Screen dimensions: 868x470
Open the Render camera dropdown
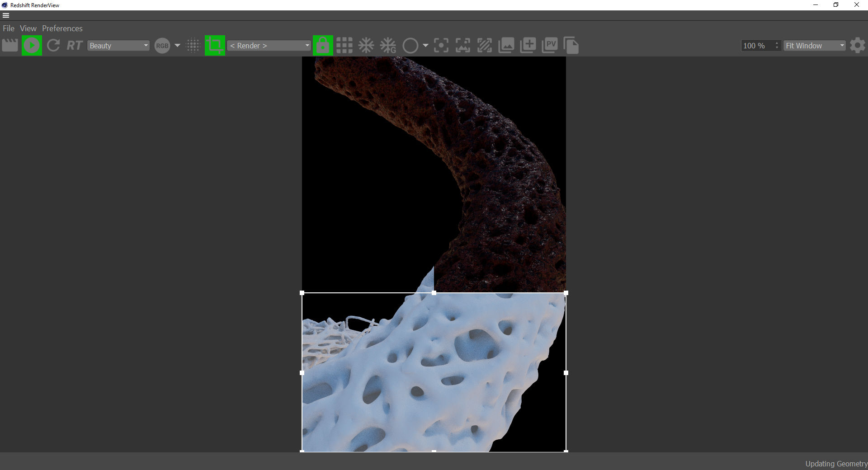click(269, 46)
